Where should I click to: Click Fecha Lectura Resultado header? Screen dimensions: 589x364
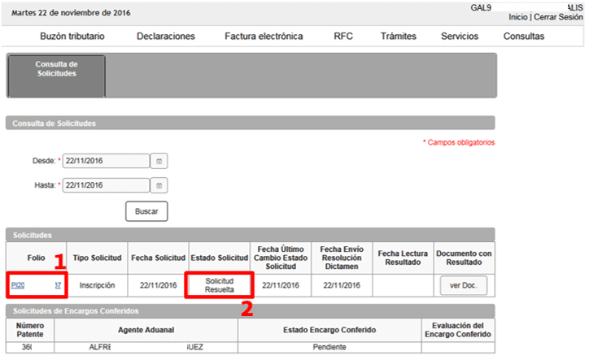coord(403,258)
